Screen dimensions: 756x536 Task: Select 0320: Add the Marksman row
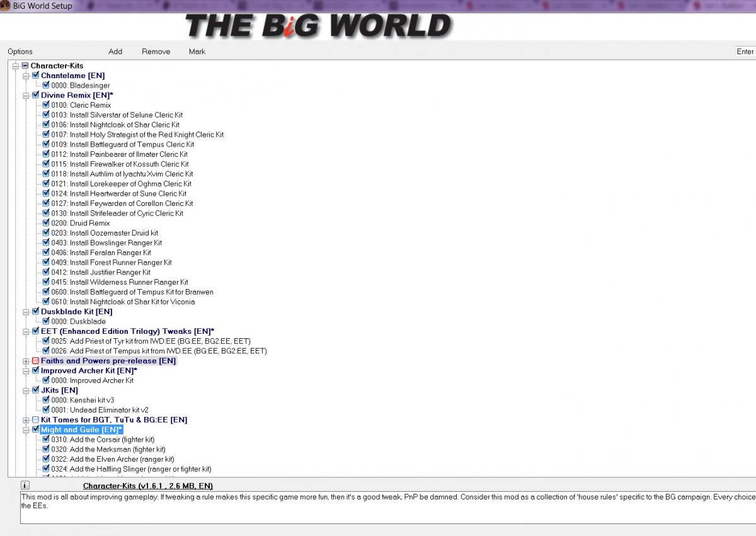tap(108, 449)
